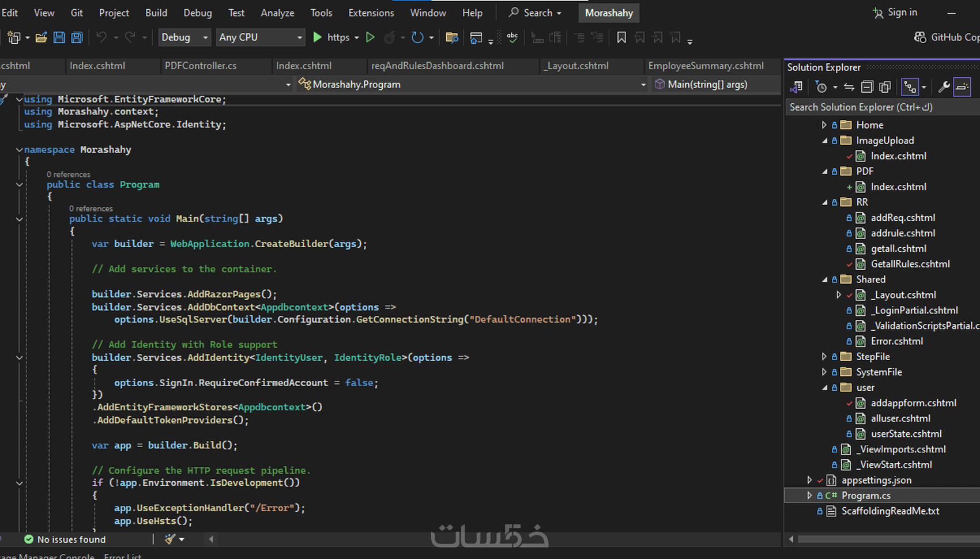
Task: Expand the SystemFile folder
Action: [824, 372]
